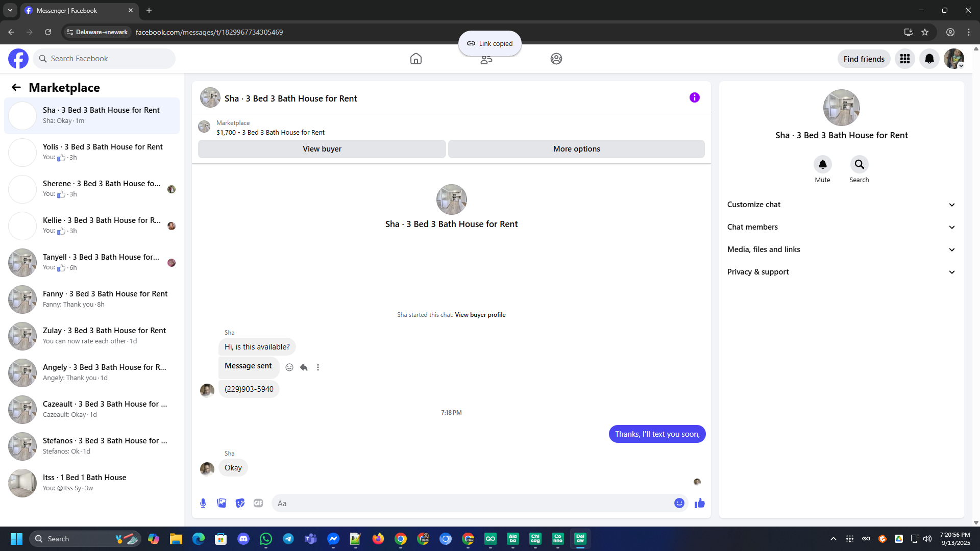This screenshot has height=551, width=980.
Task: Open the Fanny conversation in list
Action: [92, 299]
